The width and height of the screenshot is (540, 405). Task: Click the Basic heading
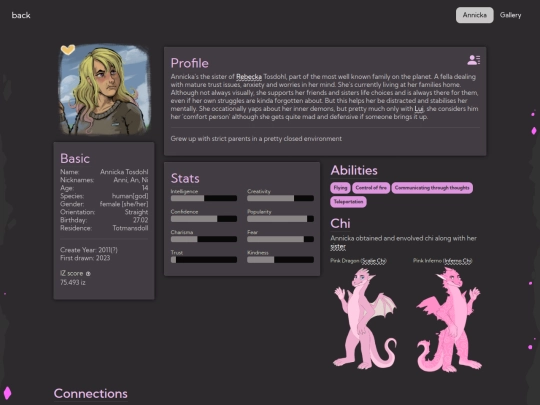click(x=75, y=159)
